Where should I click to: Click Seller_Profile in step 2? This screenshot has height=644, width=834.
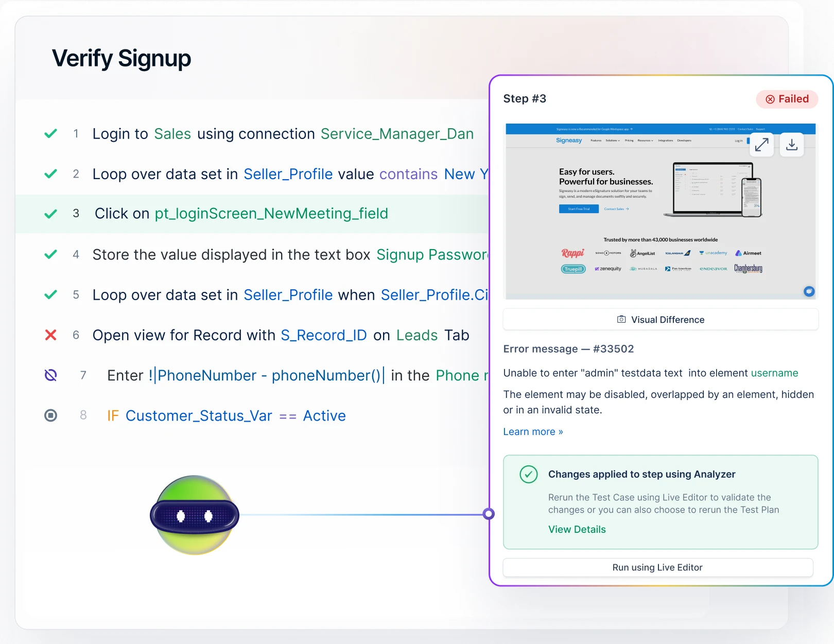(288, 173)
